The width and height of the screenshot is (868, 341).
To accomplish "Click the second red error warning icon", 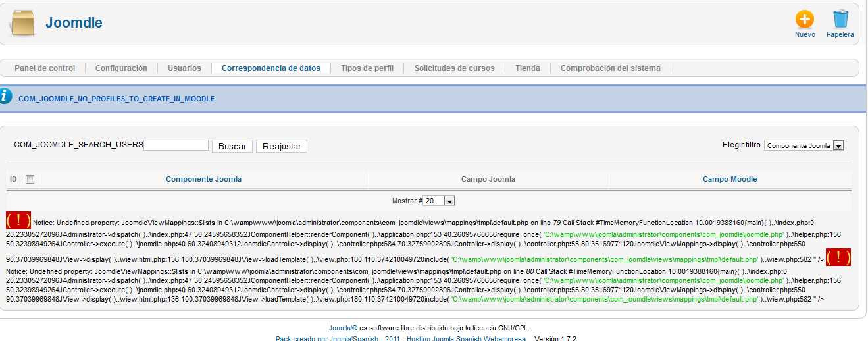I will click(x=838, y=257).
